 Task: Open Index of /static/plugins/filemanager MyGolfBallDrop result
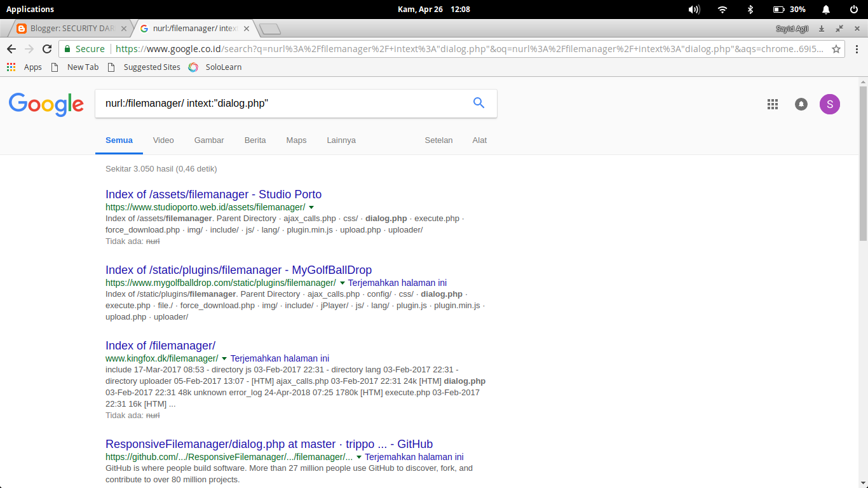(x=238, y=270)
